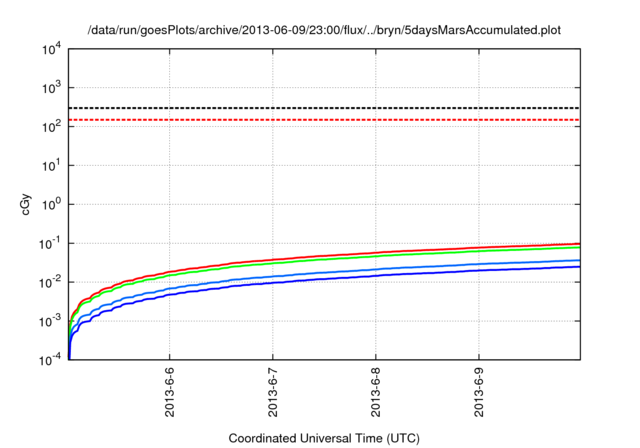Click the 10^-2 y-axis tick label

click(x=50, y=282)
